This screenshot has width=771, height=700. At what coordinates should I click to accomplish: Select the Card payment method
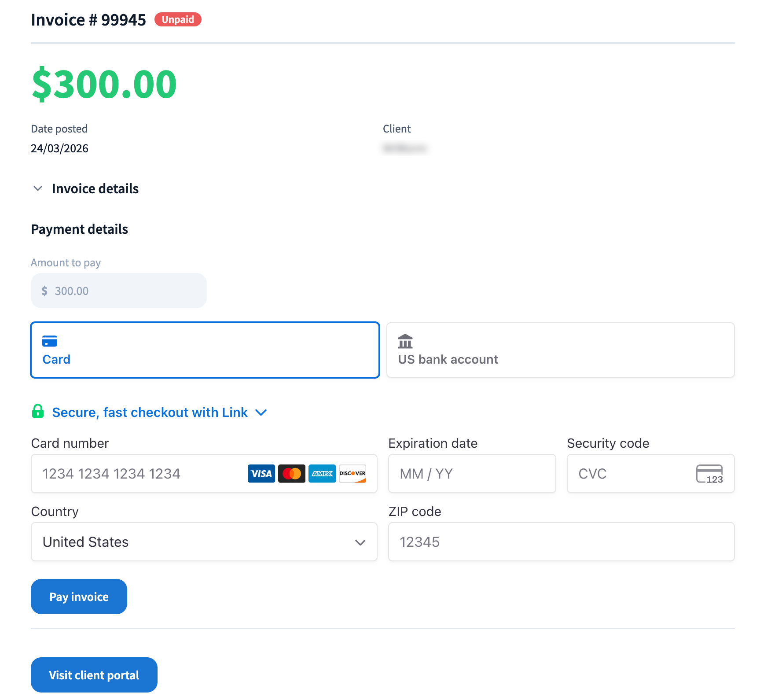[205, 350]
